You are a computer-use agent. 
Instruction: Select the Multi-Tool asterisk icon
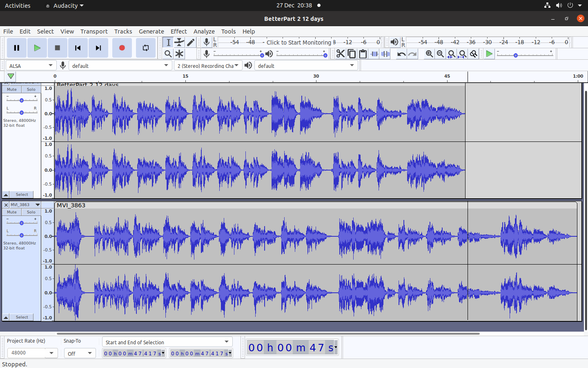click(179, 54)
